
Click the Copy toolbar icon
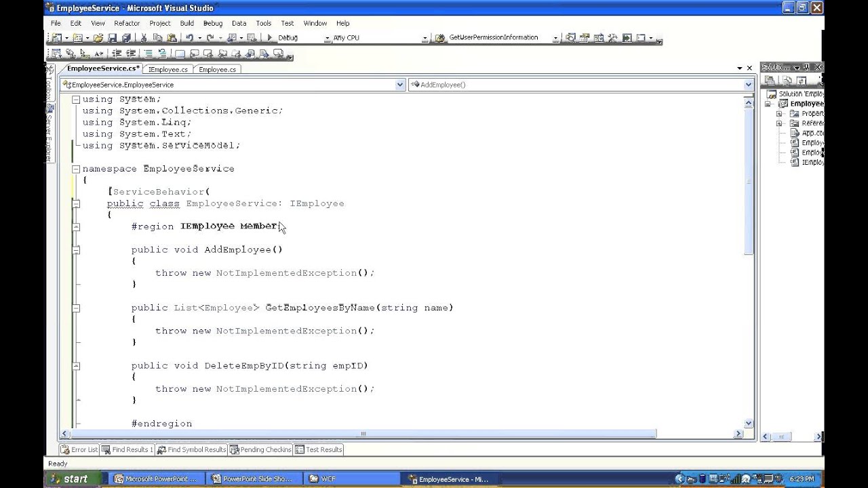tap(157, 38)
